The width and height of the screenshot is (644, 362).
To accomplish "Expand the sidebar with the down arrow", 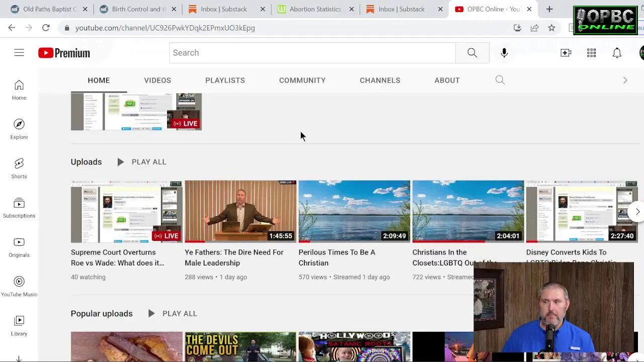I will (x=19, y=358).
